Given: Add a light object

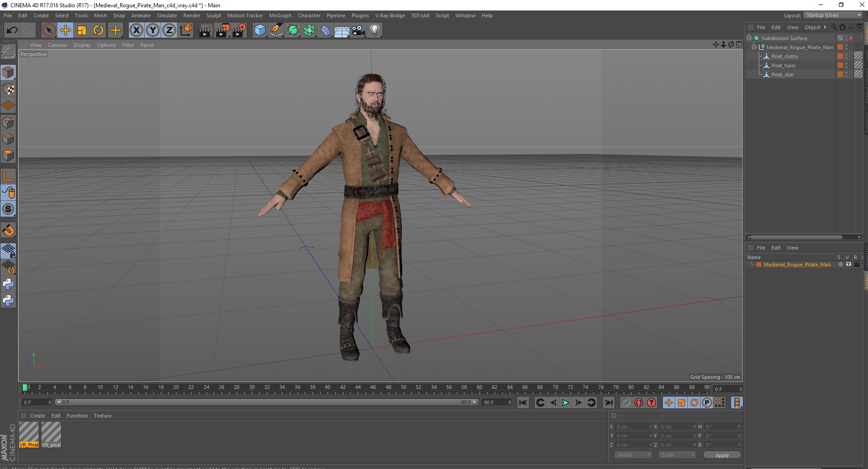Looking at the screenshot, I should (375, 31).
